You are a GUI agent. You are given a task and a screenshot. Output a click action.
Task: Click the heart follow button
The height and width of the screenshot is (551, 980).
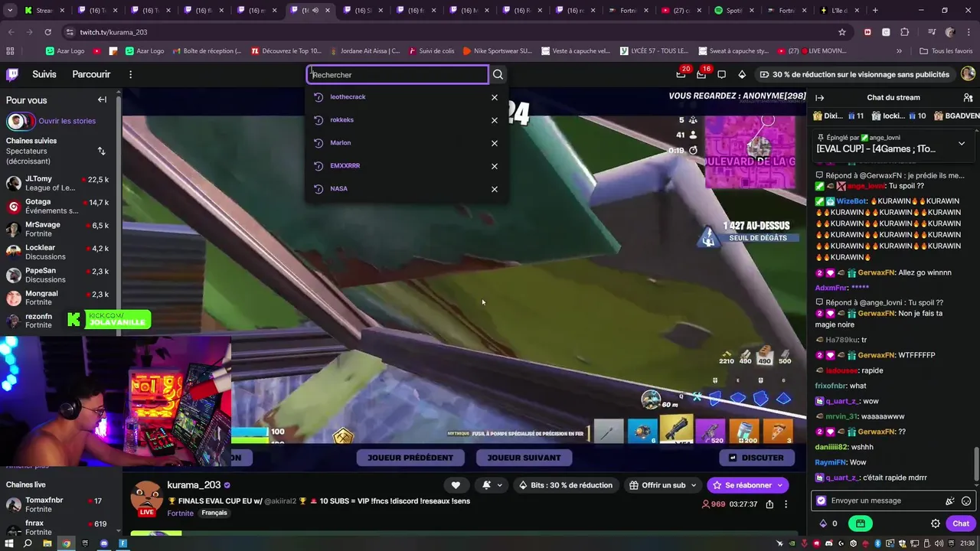pos(456,484)
